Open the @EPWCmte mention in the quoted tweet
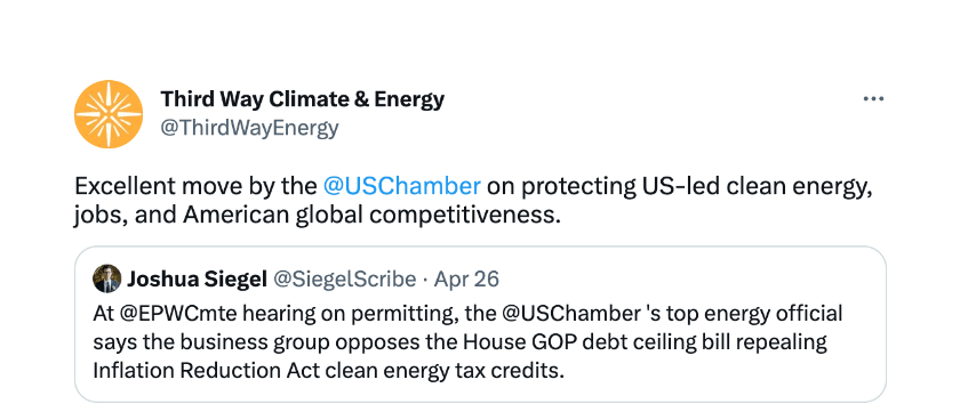The width and height of the screenshot is (960, 420). (x=167, y=312)
